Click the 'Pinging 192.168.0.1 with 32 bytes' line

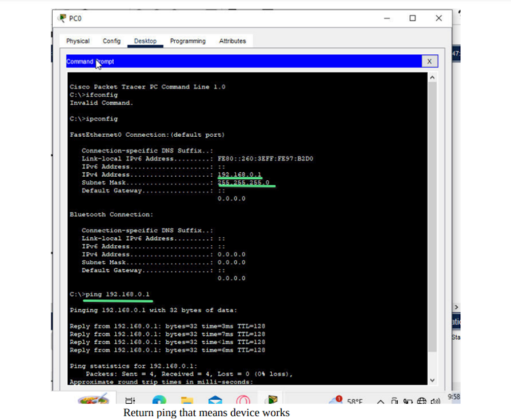click(x=153, y=310)
